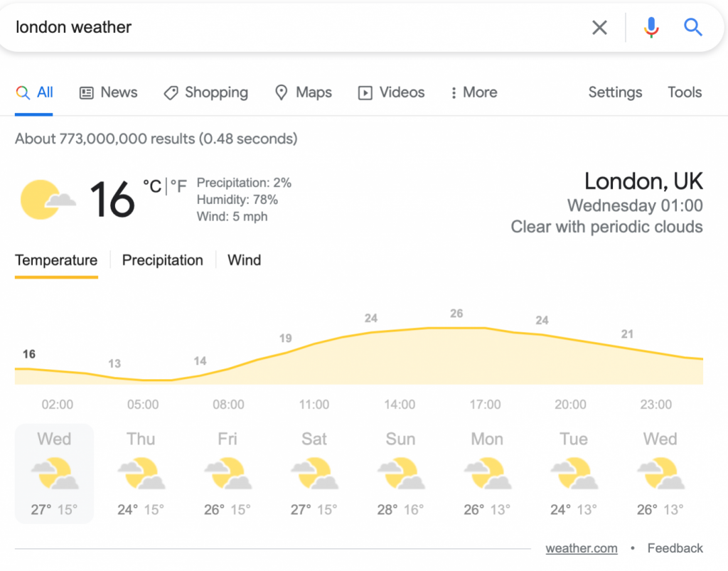Show the Precipitation chart tab
The height and width of the screenshot is (571, 728).
click(163, 260)
